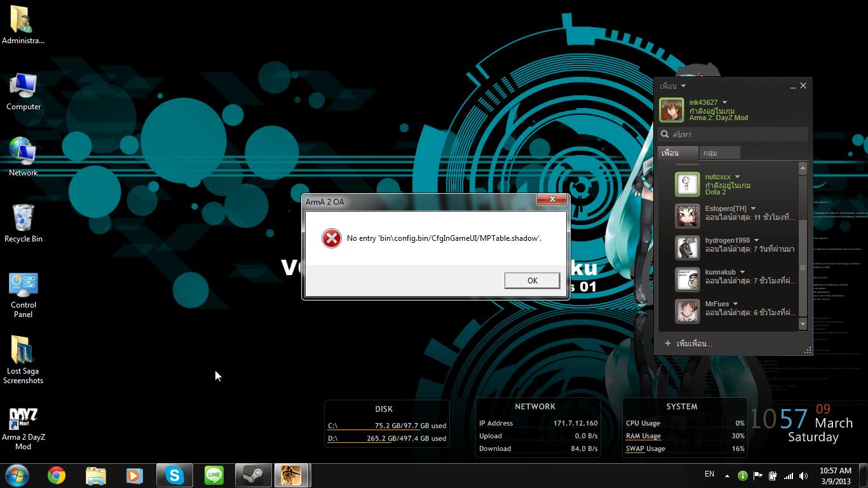This screenshot has height=488, width=868.
Task: Show hidden system tray icons
Action: point(727,475)
